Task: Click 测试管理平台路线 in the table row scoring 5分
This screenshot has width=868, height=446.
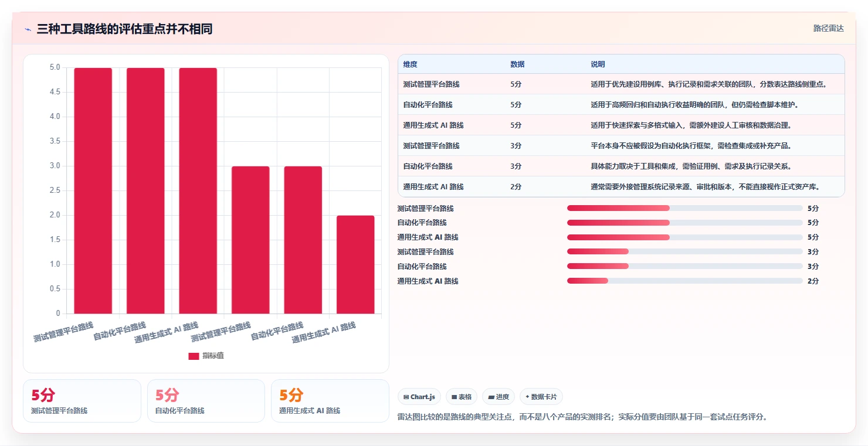Action: click(431, 84)
